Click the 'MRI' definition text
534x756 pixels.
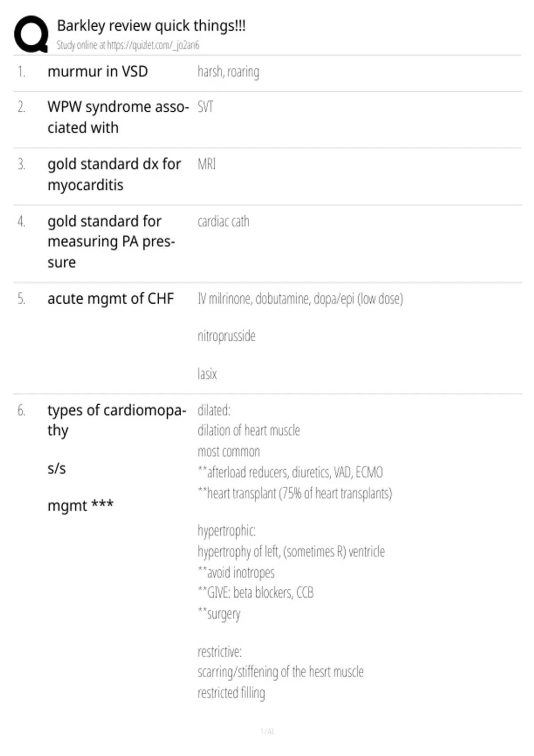206,164
